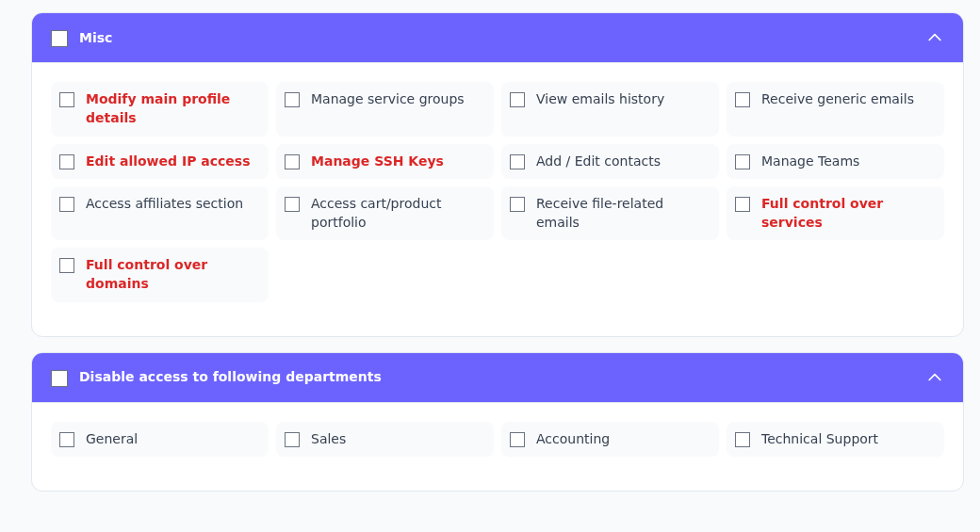The width and height of the screenshot is (980, 532).
Task: Collapse the Misc section chevron
Action: pos(935,38)
